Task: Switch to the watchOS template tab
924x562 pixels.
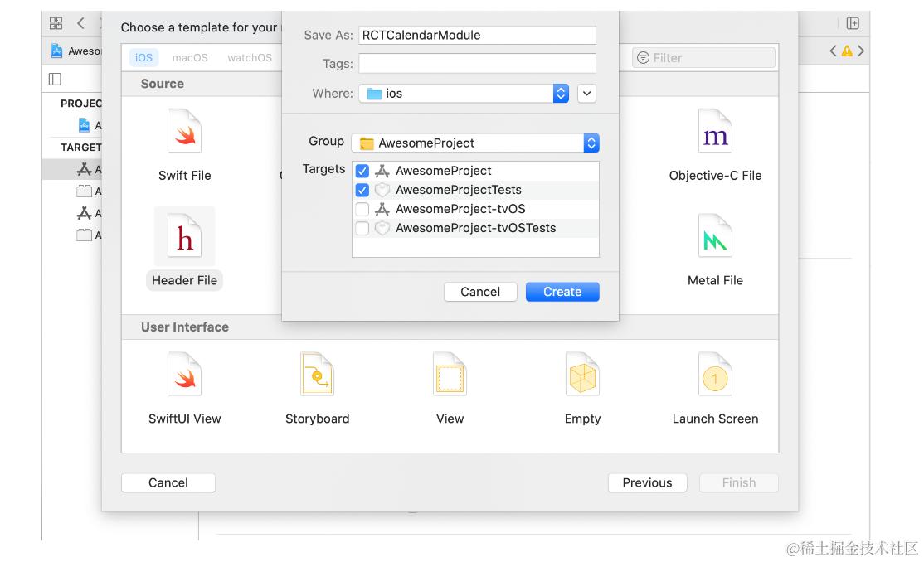Action: [250, 58]
